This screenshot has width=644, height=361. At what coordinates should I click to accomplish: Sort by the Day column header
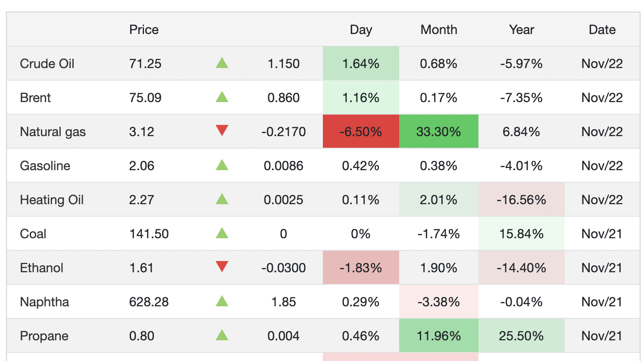coord(361,30)
